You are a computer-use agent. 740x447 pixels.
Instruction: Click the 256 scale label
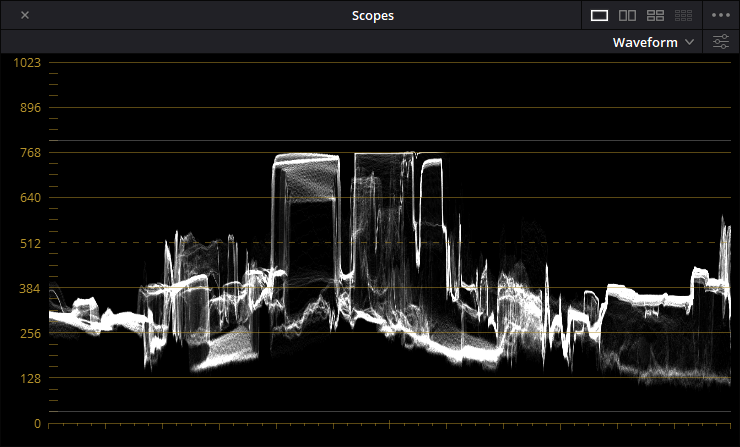pos(30,333)
